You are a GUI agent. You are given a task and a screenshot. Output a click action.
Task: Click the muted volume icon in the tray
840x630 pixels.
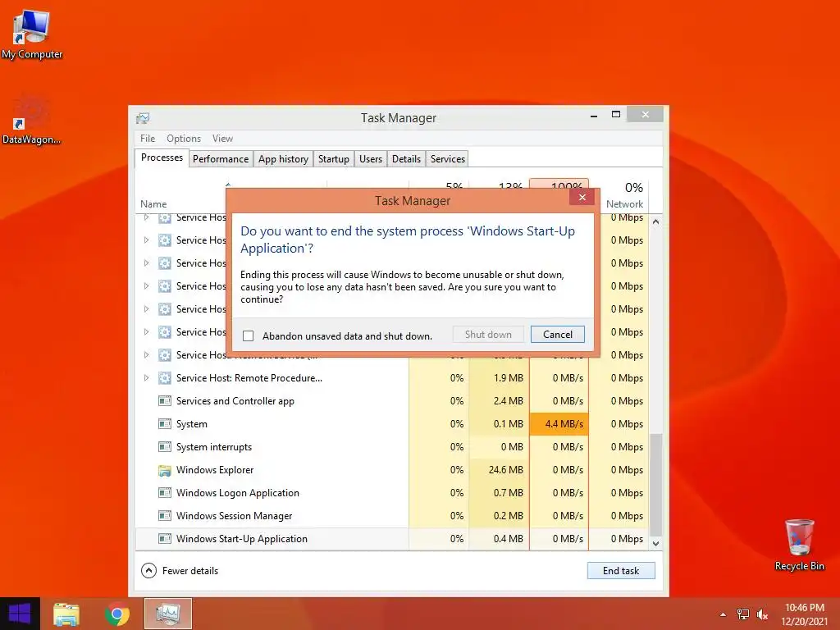[762, 614]
